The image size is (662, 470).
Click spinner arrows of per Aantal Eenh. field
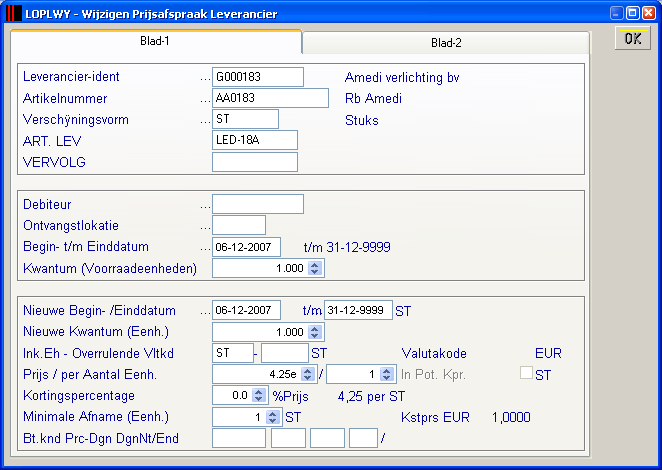pyautogui.click(x=387, y=374)
